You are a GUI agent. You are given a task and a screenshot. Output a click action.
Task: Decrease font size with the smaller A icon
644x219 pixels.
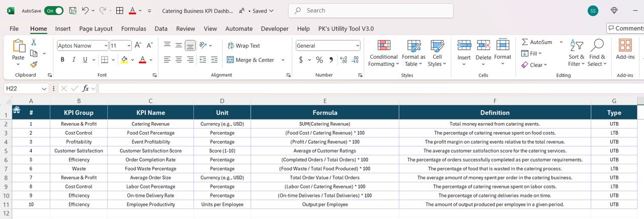(x=149, y=46)
